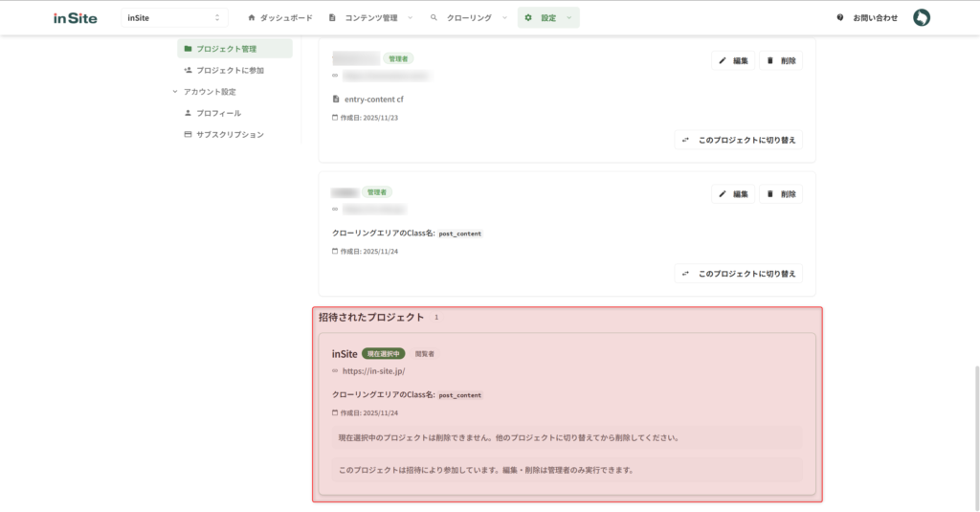Click the calendar icon in the 2025/11/24 管理者 card
980x512 pixels.
point(335,252)
